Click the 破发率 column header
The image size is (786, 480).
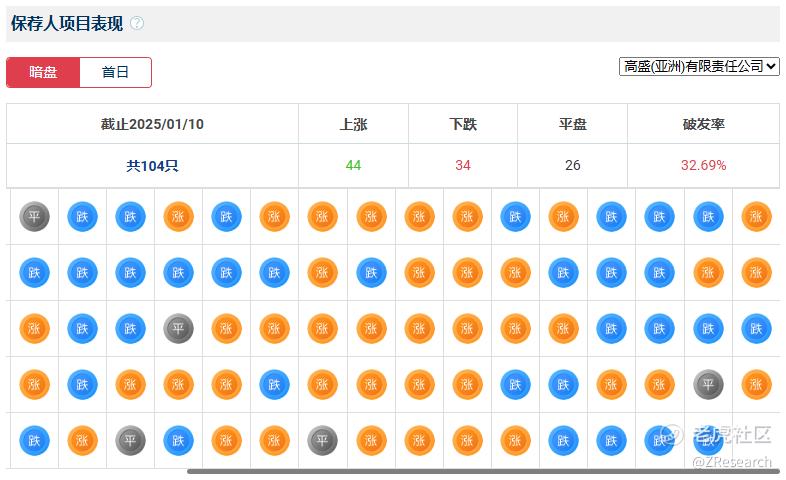click(x=703, y=124)
